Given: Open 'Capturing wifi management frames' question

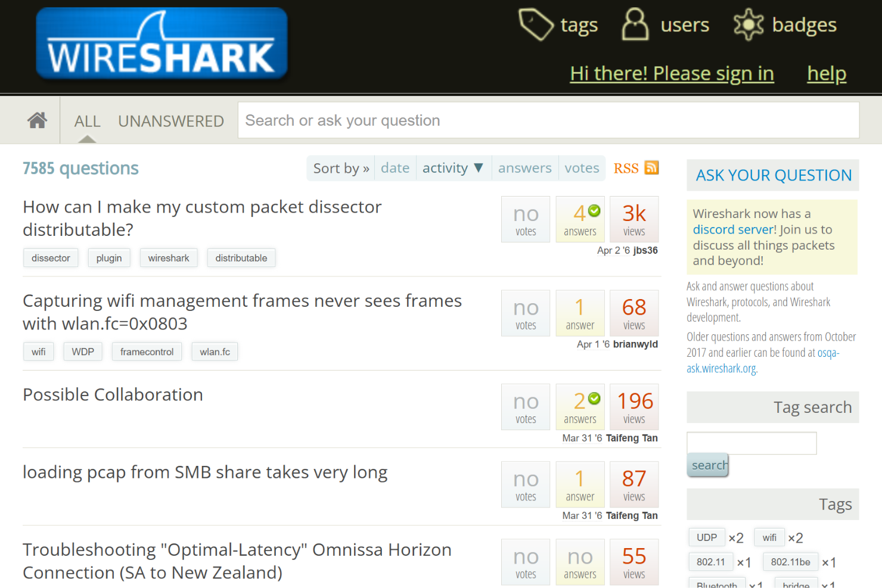Looking at the screenshot, I should pyautogui.click(x=242, y=312).
